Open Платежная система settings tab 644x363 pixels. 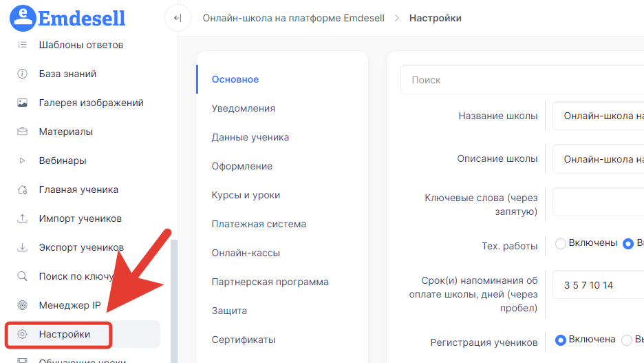(259, 224)
